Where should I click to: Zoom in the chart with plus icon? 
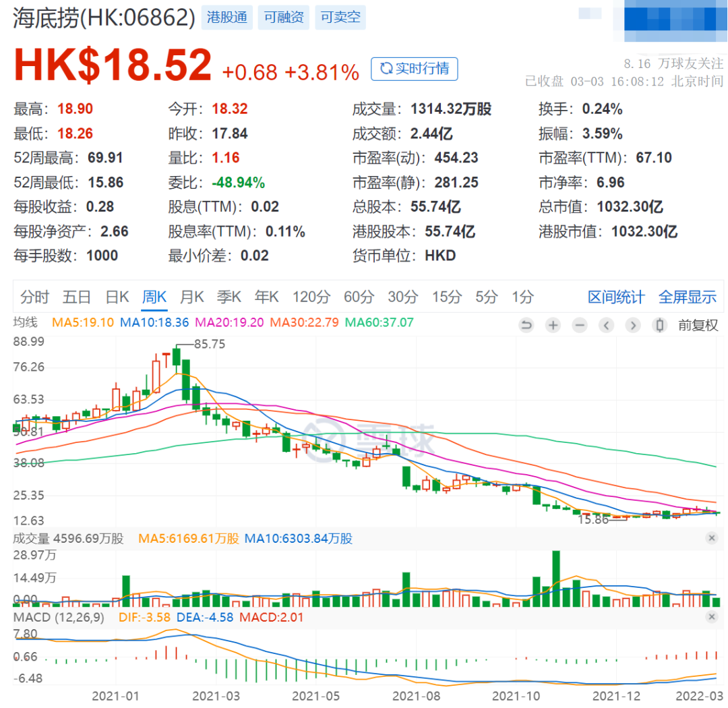[x=553, y=326]
